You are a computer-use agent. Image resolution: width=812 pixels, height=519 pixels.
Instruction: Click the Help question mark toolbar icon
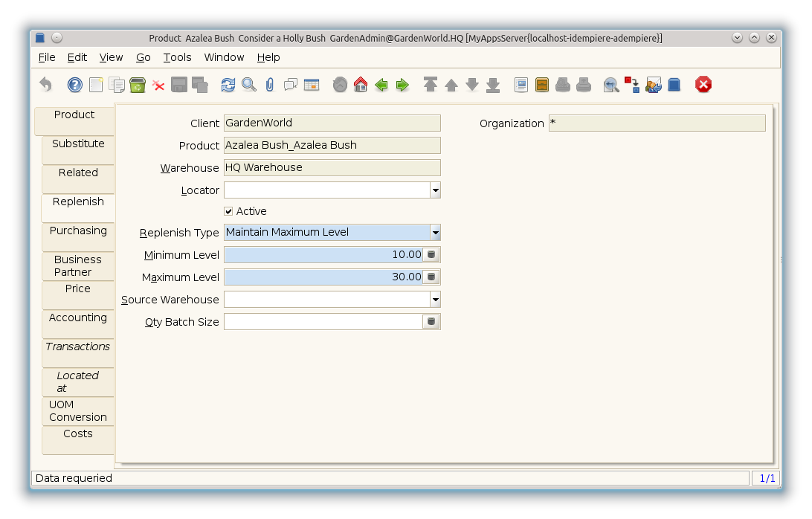tap(75, 85)
